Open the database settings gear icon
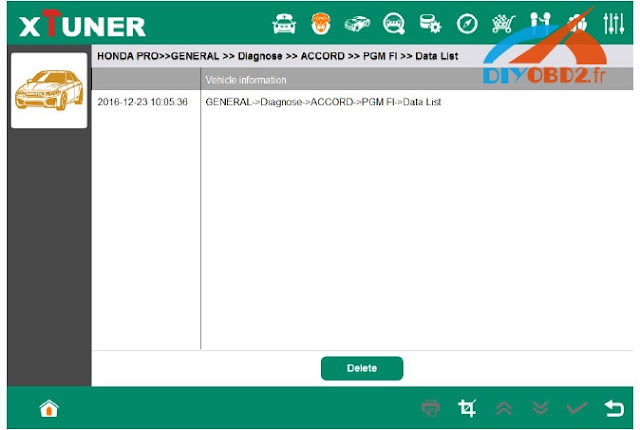This screenshot has height=430, width=640. [x=430, y=23]
